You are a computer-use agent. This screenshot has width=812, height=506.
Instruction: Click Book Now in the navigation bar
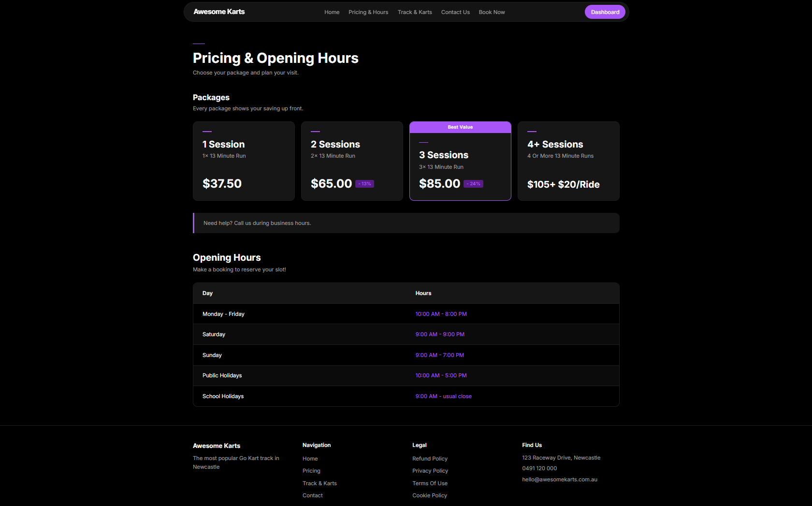[x=492, y=12]
